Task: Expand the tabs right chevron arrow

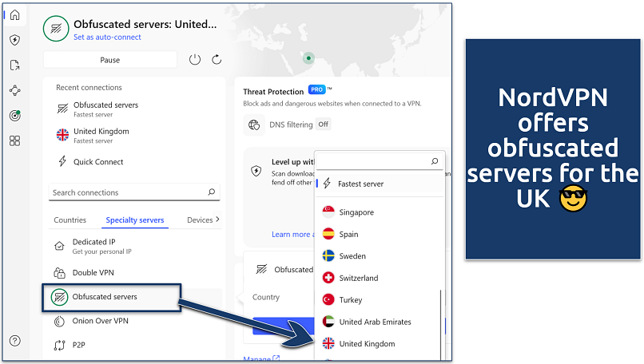Action: tap(217, 220)
